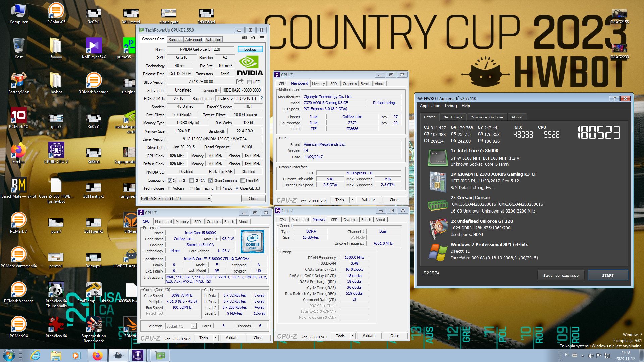This screenshot has height=362, width=644.
Task: Toggle the UEFI checkbox in GPU-Z
Action: click(x=249, y=82)
